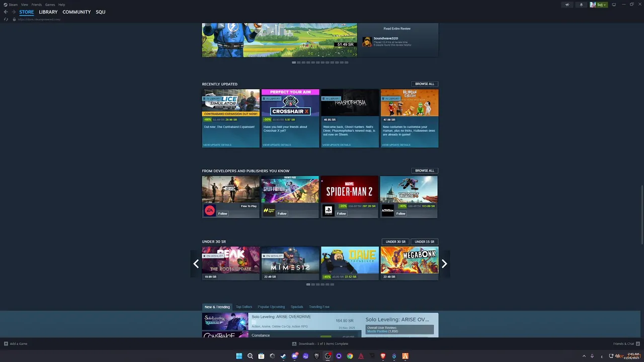Select the STORE section
The width and height of the screenshot is (644, 362).
[27, 12]
